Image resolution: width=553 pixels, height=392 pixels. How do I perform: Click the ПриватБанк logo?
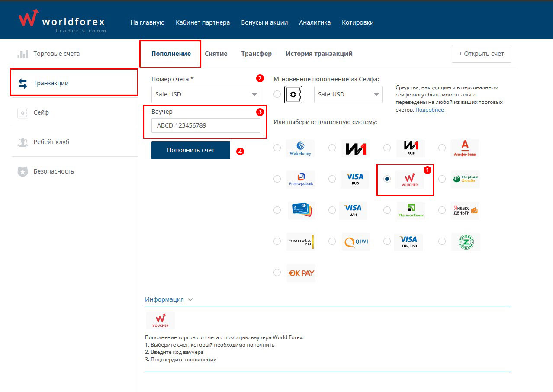411,210
